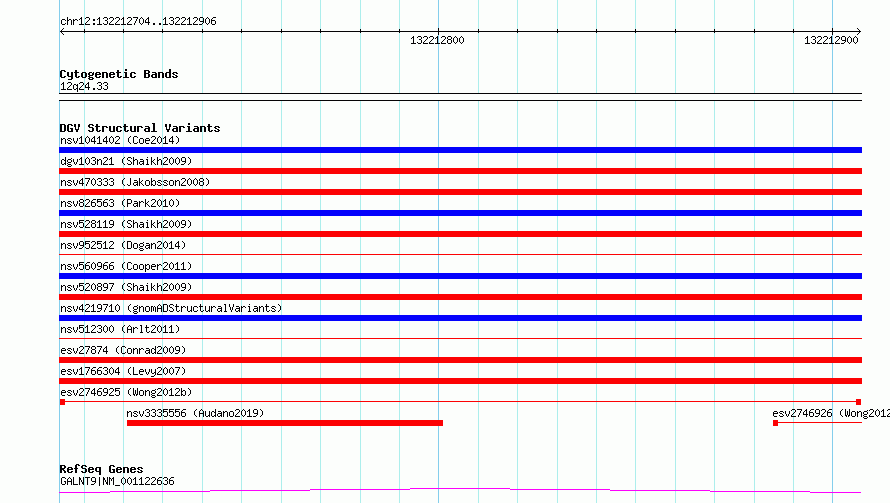Click the 132212900 ruler position label
Viewport: 890px width, 503px height.
click(831, 40)
